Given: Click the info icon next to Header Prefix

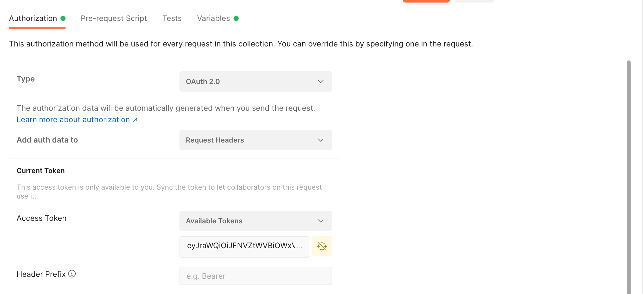Looking at the screenshot, I should coord(72,274).
